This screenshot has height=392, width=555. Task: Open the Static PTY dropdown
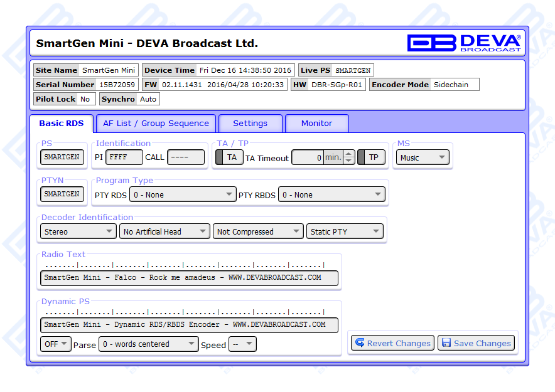(x=344, y=231)
